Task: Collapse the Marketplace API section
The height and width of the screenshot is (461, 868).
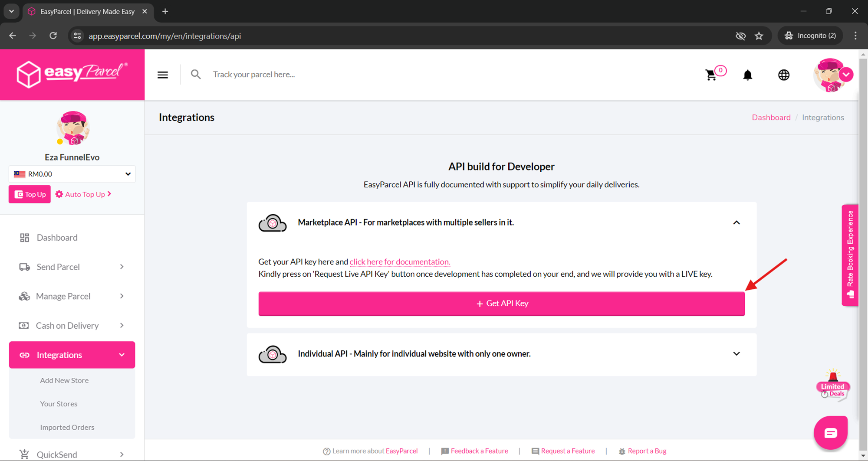Action: (736, 222)
